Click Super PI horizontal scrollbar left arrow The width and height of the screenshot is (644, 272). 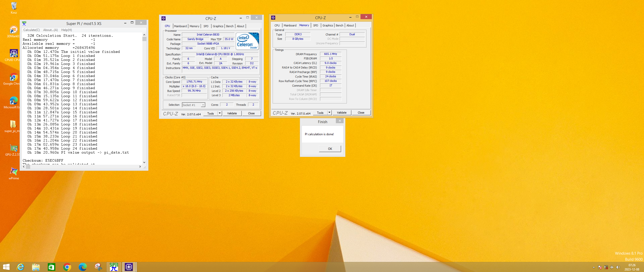click(x=24, y=166)
